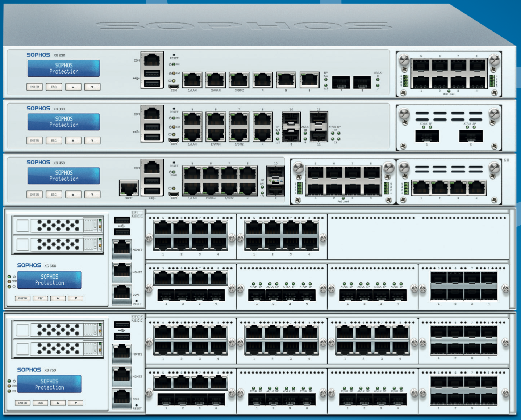Select the XG 230 LCD Sophos Protection display
521x420 pixels.
pos(63,68)
